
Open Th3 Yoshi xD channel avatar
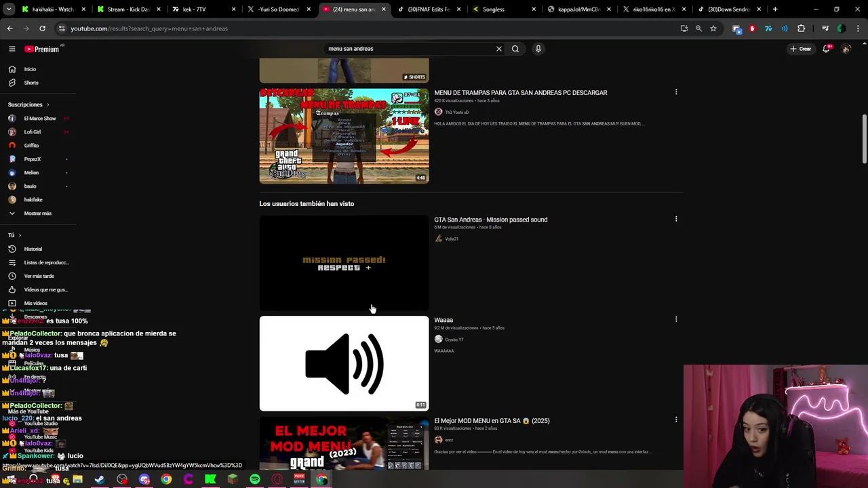coord(438,112)
